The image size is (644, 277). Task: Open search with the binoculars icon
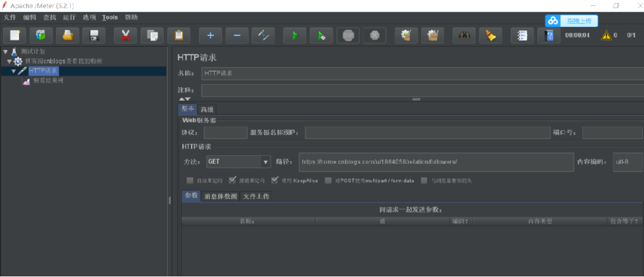tap(465, 36)
